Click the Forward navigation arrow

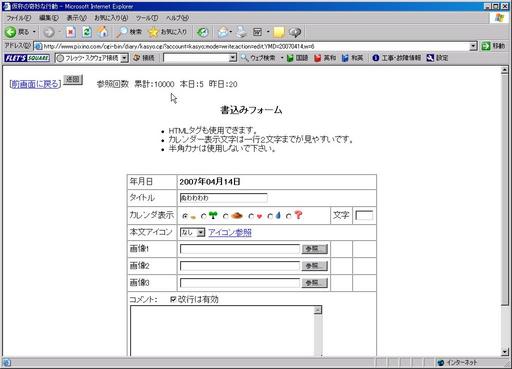pos(49,32)
